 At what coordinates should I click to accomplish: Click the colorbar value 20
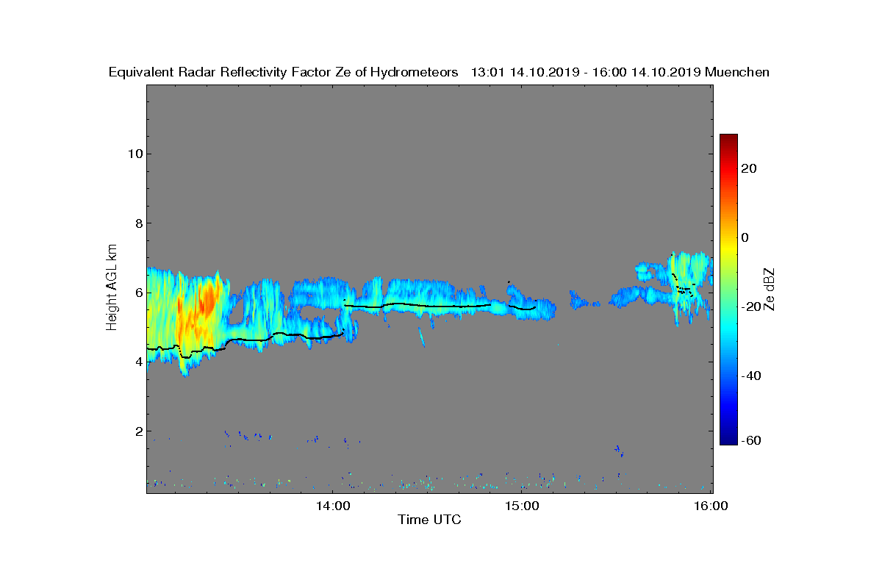750,168
